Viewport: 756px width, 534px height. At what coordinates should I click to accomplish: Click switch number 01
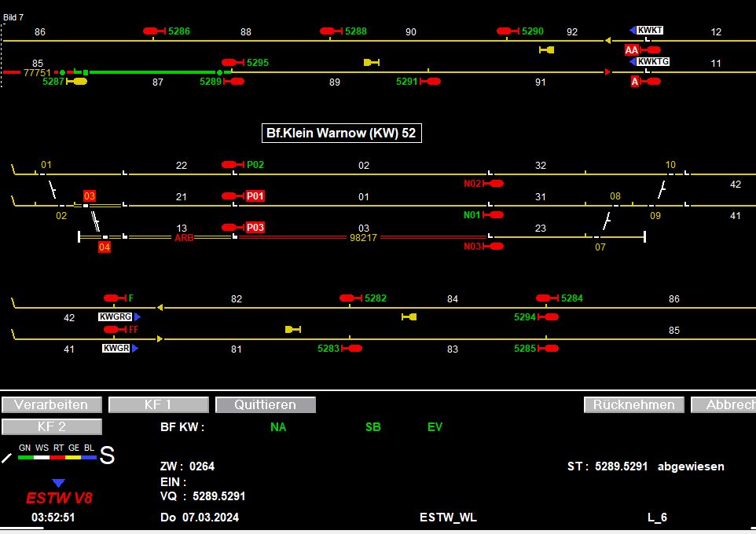(x=46, y=165)
